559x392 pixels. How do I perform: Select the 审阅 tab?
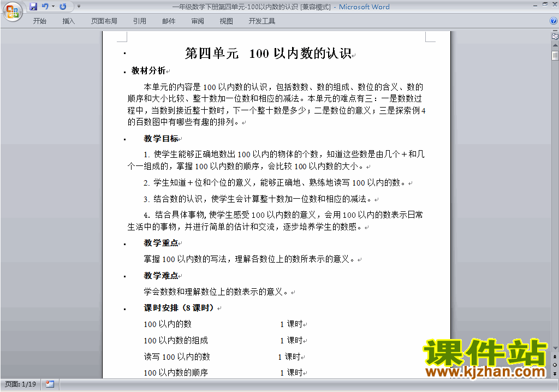198,21
